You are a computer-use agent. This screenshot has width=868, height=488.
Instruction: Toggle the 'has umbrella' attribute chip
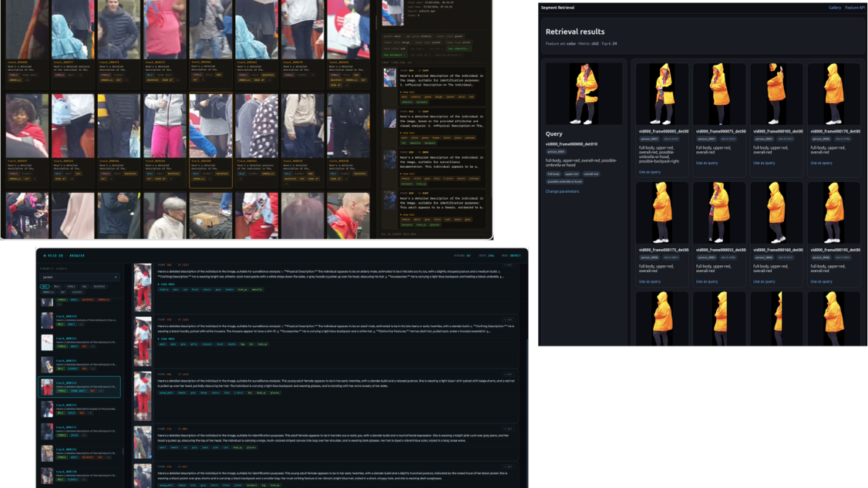[459, 49]
